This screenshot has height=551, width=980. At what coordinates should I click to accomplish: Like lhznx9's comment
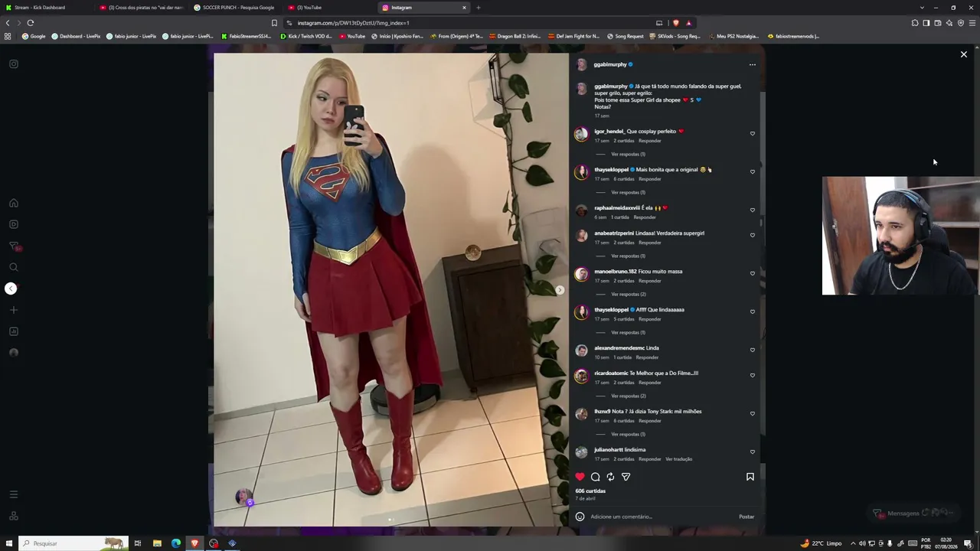pos(753,414)
